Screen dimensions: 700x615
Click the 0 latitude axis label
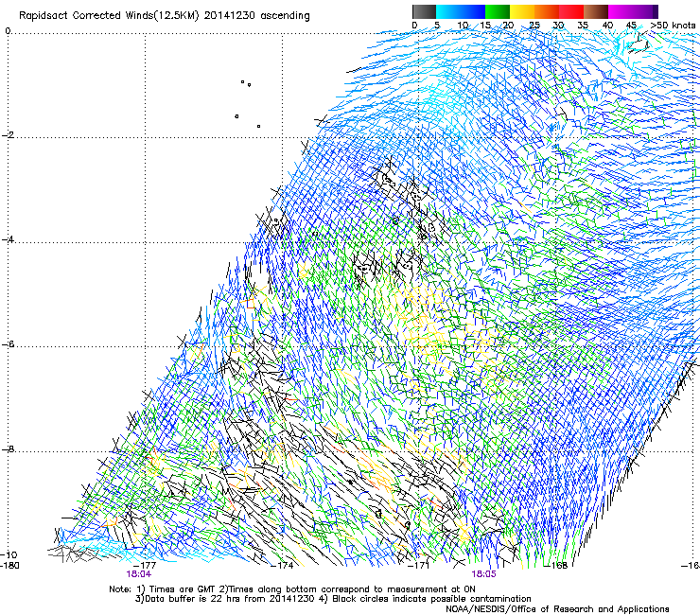(8, 31)
